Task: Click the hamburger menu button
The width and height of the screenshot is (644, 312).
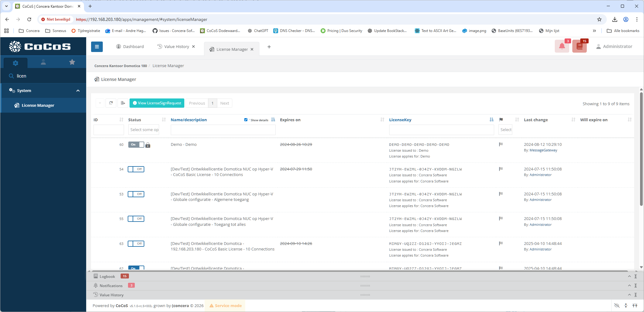Action: point(97,47)
